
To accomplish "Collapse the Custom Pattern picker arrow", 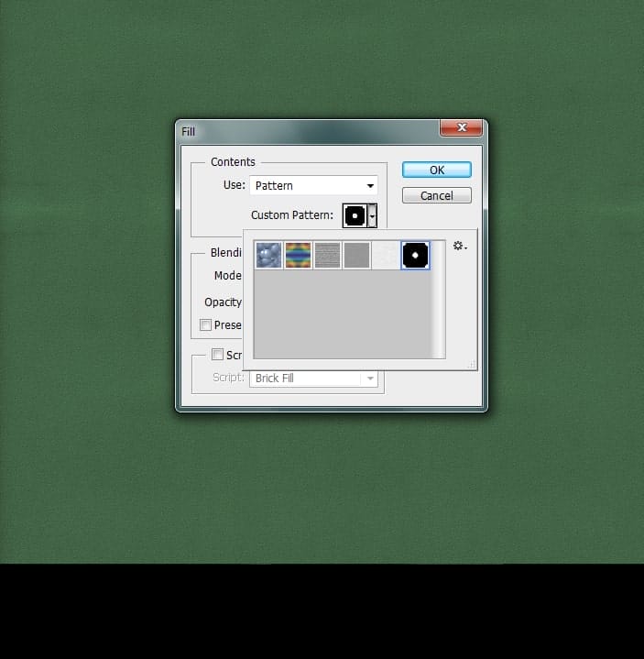I will [x=372, y=216].
